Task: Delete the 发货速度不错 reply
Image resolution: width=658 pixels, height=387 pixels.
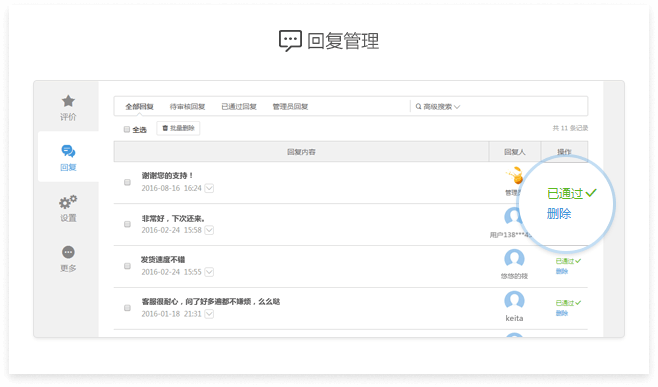Action: pyautogui.click(x=561, y=271)
